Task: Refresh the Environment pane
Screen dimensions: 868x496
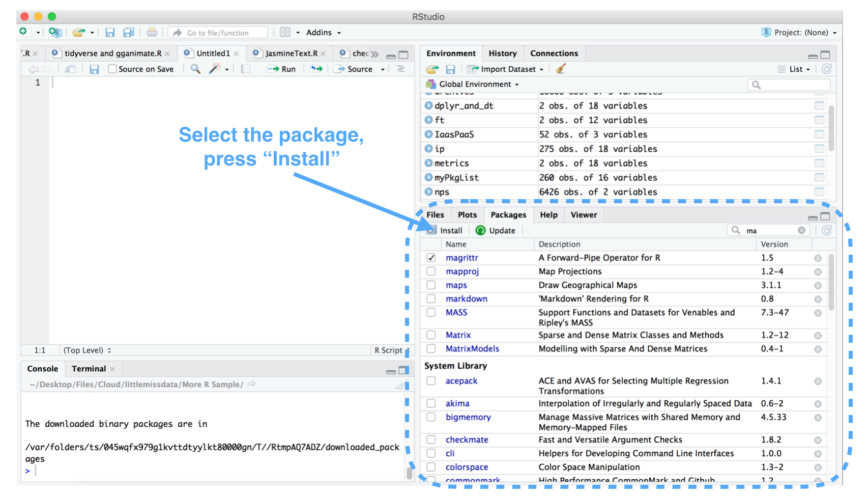Action: tap(827, 69)
